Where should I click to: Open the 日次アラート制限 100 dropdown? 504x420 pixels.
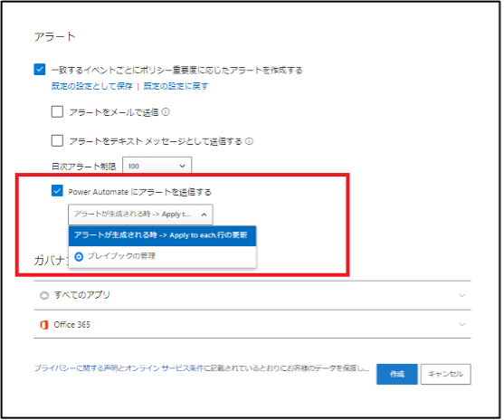(157, 166)
